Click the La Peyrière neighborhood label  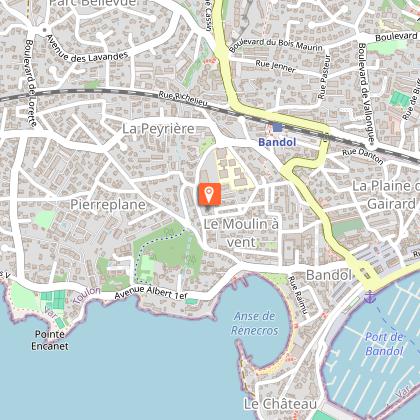(158, 129)
